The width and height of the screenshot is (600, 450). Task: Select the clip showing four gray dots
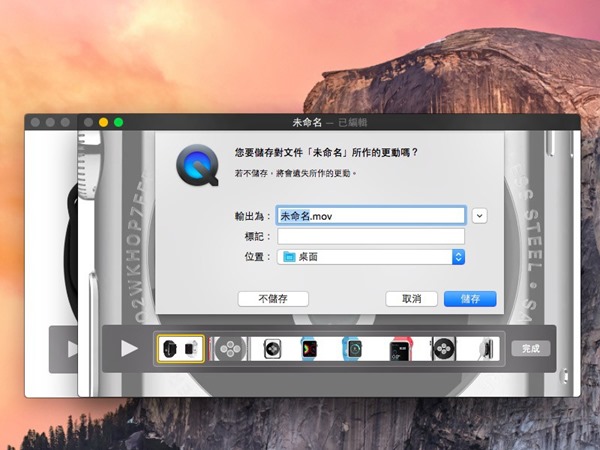(x=230, y=348)
